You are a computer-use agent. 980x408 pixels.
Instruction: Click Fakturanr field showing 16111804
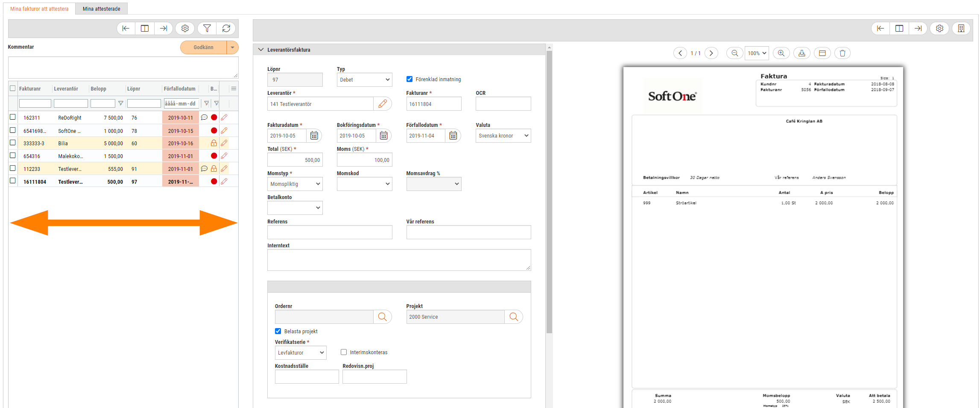(434, 104)
